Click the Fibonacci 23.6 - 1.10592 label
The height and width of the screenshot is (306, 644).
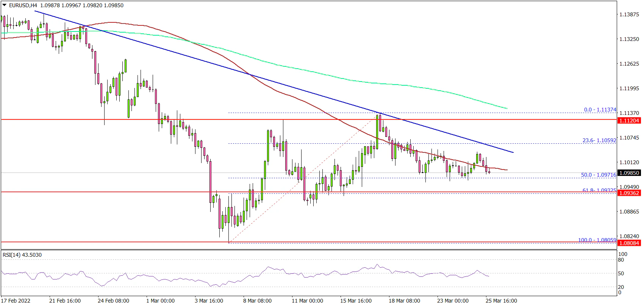(599, 140)
